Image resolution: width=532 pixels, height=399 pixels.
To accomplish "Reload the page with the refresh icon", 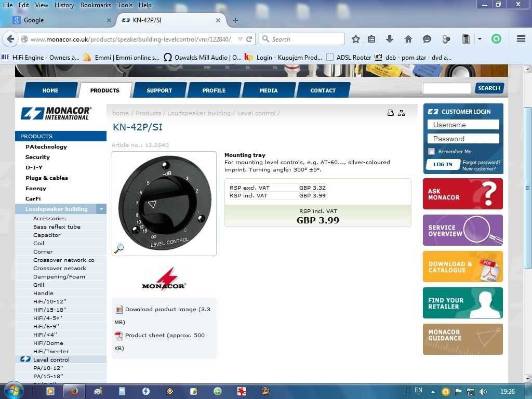I will point(249,39).
